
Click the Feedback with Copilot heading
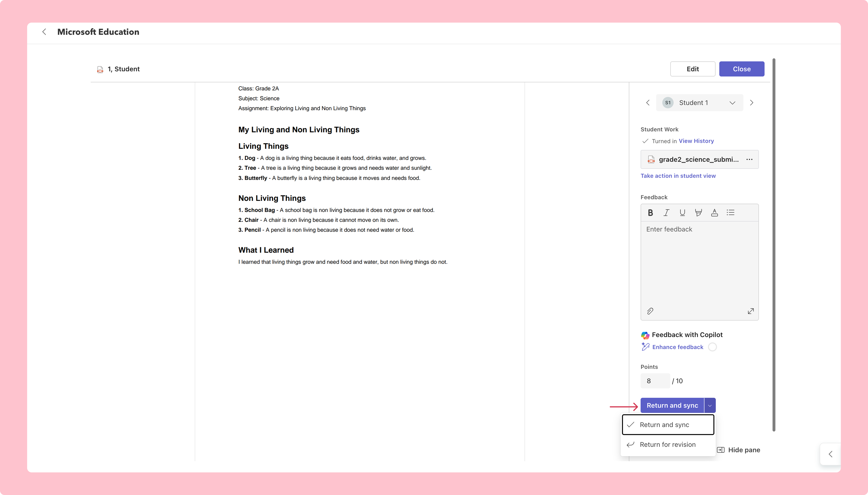coord(687,335)
